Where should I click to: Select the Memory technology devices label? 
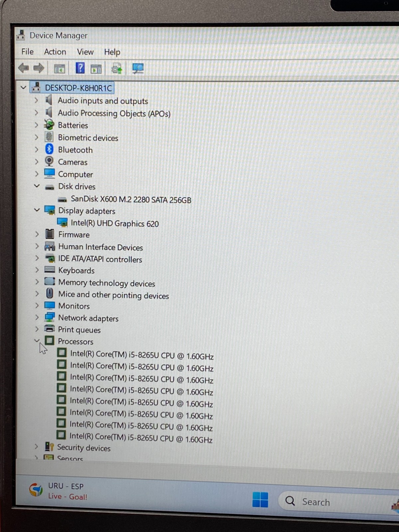coord(107,283)
